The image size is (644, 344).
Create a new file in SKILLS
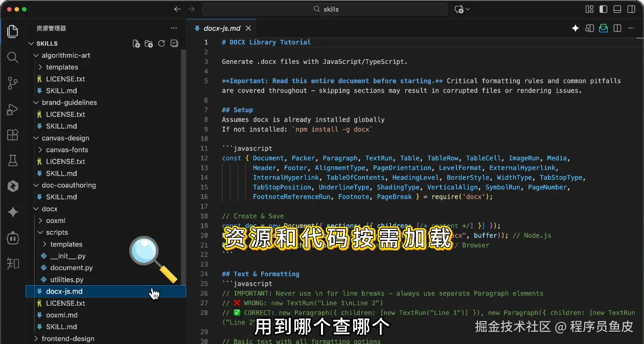136,43
